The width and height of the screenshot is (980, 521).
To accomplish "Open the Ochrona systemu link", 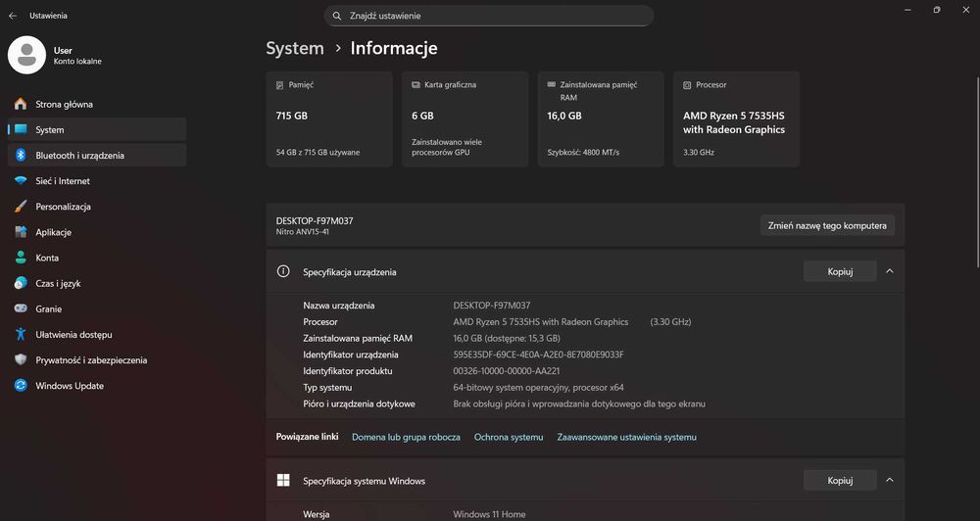I will [509, 438].
